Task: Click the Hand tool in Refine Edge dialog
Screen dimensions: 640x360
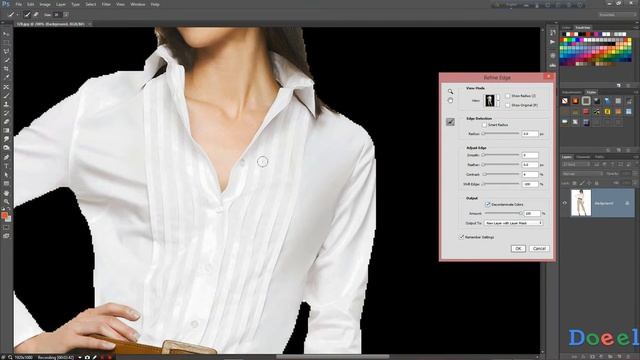Action: coord(450,100)
